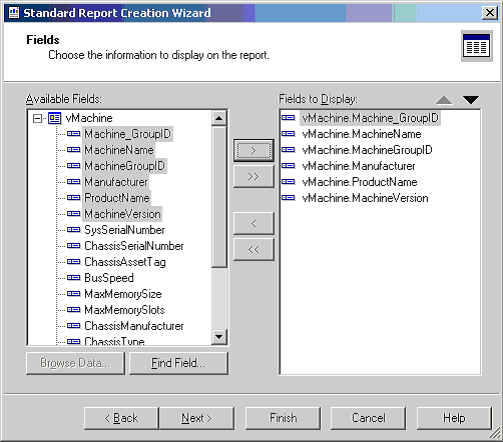Screen dimensions: 503x442
Task: Select ChassisSerialNumber field
Action: click(134, 246)
